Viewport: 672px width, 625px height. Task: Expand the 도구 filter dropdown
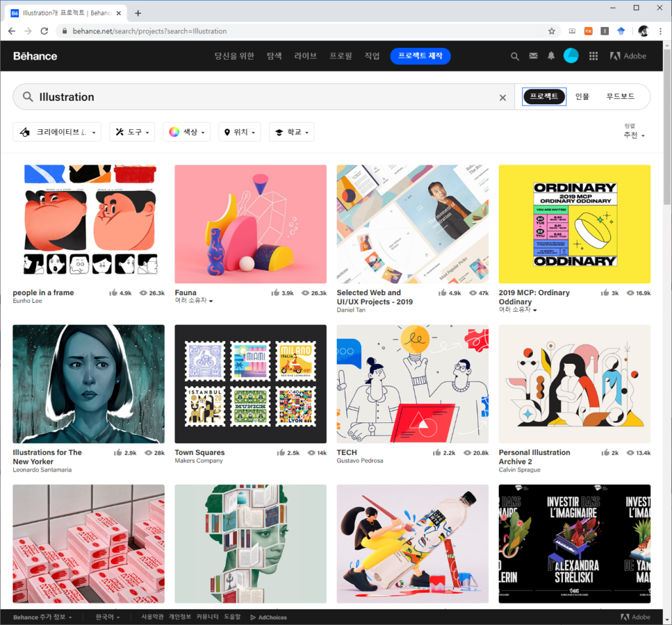pyautogui.click(x=132, y=132)
